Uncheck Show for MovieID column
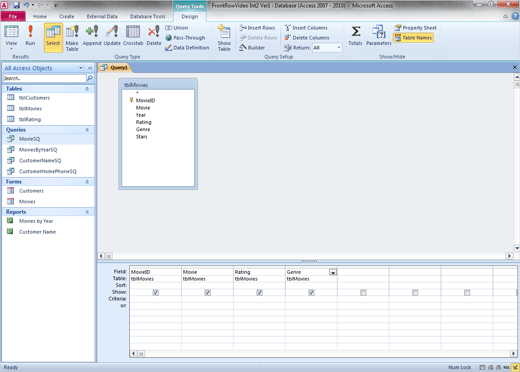Viewport: 520px width, 372px height. pyautogui.click(x=156, y=292)
